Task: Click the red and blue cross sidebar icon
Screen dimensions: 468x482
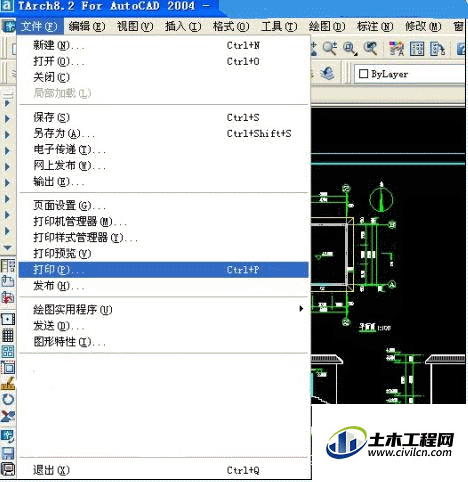Action: [8, 415]
